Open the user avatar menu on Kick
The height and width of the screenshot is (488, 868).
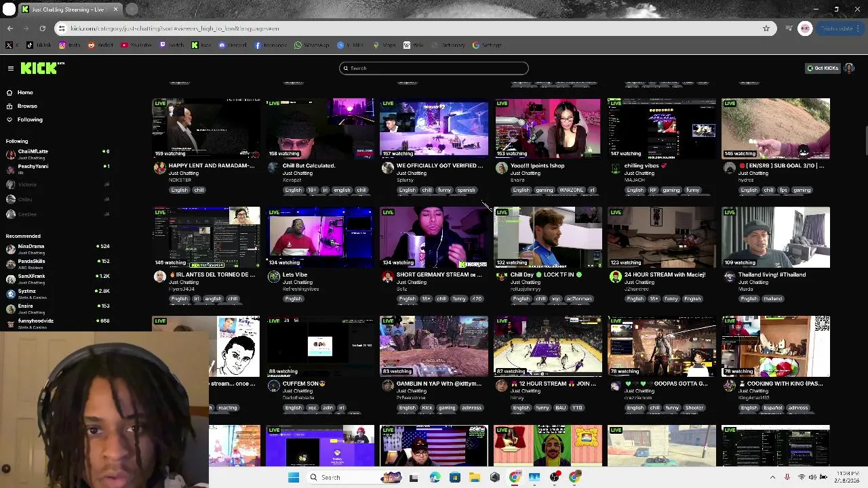[x=849, y=68]
